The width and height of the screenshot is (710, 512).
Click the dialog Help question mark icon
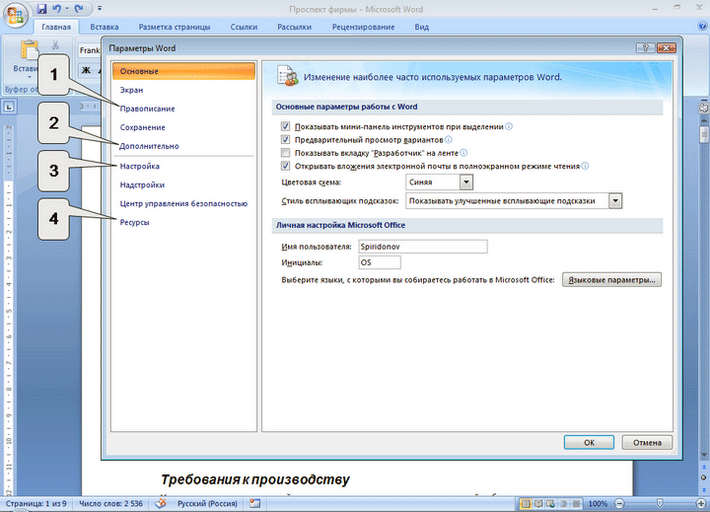(x=647, y=47)
